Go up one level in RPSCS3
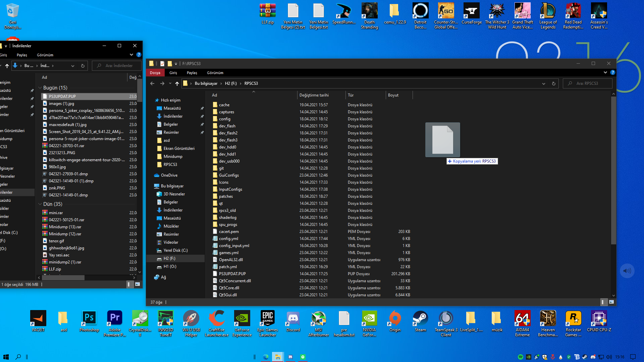Viewport: 644px width, 362px height. click(177, 83)
